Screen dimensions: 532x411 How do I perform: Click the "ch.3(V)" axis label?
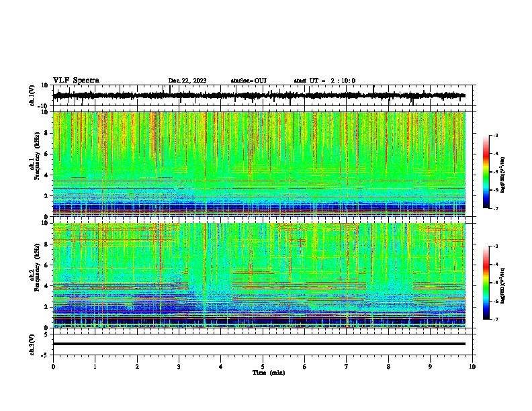coord(32,345)
